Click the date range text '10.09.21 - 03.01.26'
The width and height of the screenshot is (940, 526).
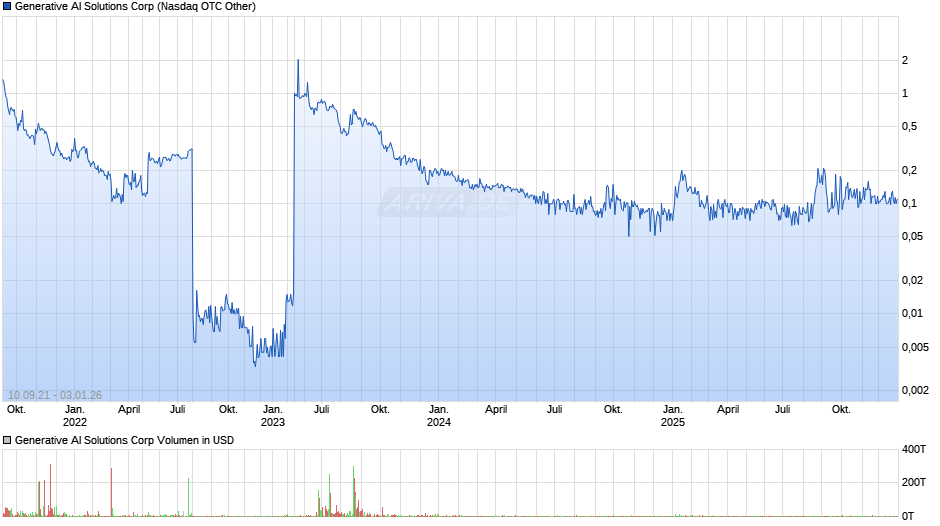55,395
